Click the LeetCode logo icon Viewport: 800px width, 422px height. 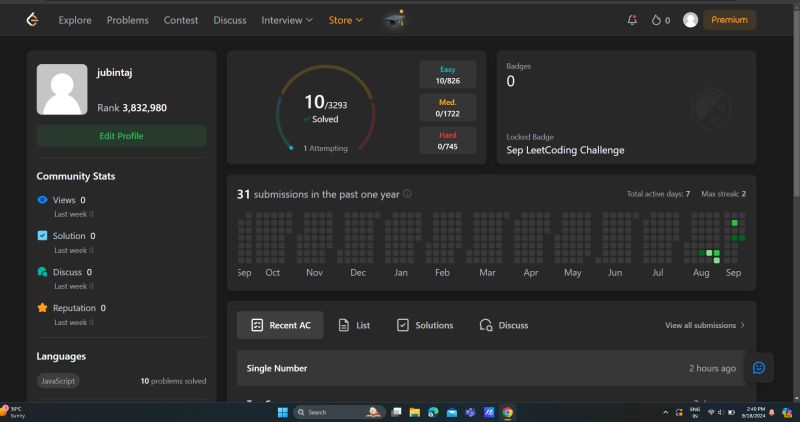[x=32, y=20]
